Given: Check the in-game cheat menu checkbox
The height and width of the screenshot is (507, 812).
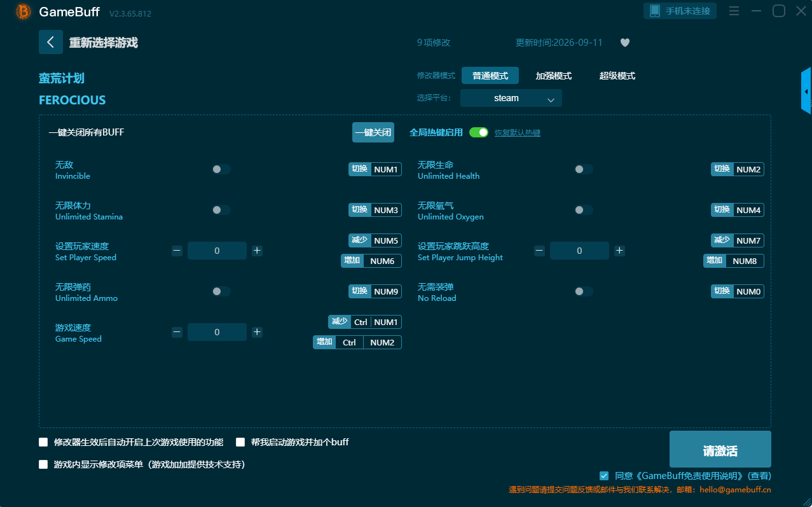Looking at the screenshot, I should click(x=43, y=464).
